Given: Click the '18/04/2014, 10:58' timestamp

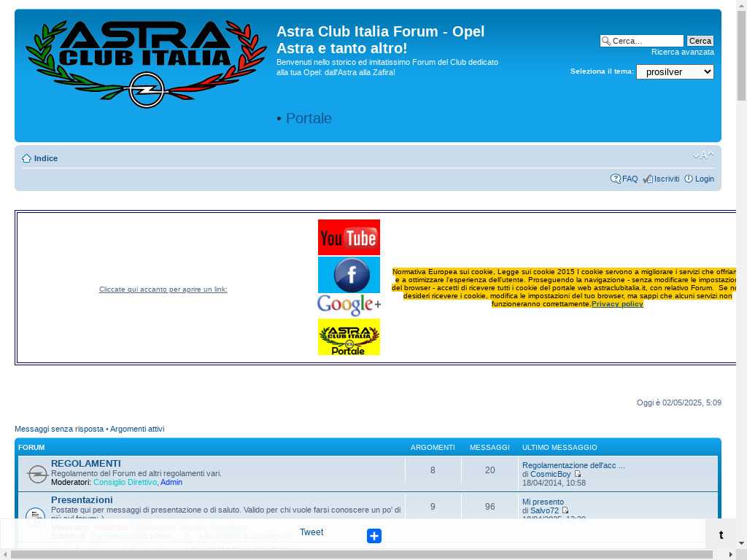Looking at the screenshot, I should pyautogui.click(x=554, y=483).
